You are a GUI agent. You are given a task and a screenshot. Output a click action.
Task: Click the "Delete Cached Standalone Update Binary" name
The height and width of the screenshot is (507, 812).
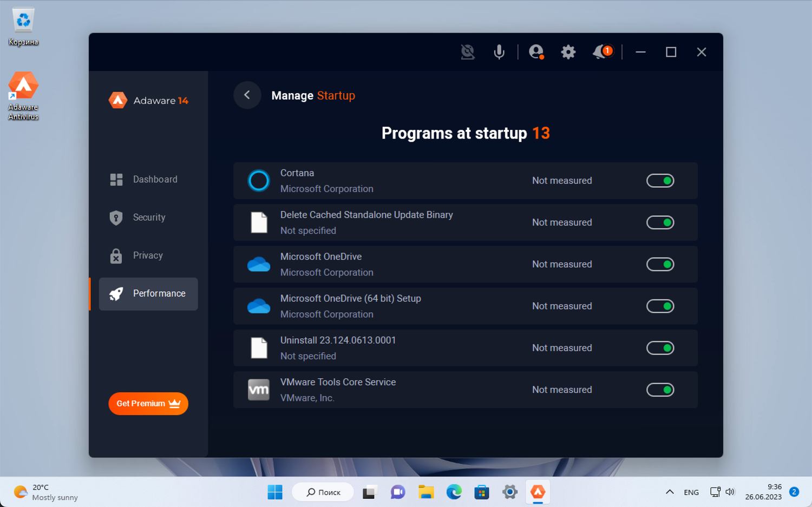pos(366,215)
